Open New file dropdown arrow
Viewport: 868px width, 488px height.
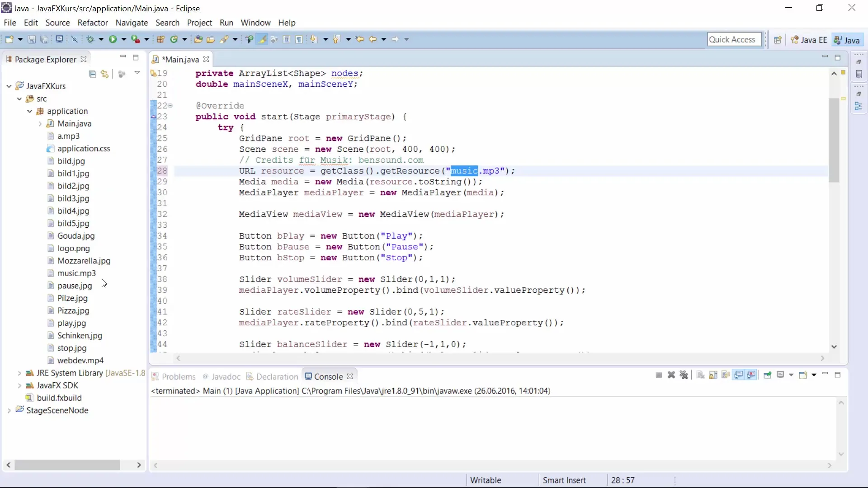click(20, 39)
